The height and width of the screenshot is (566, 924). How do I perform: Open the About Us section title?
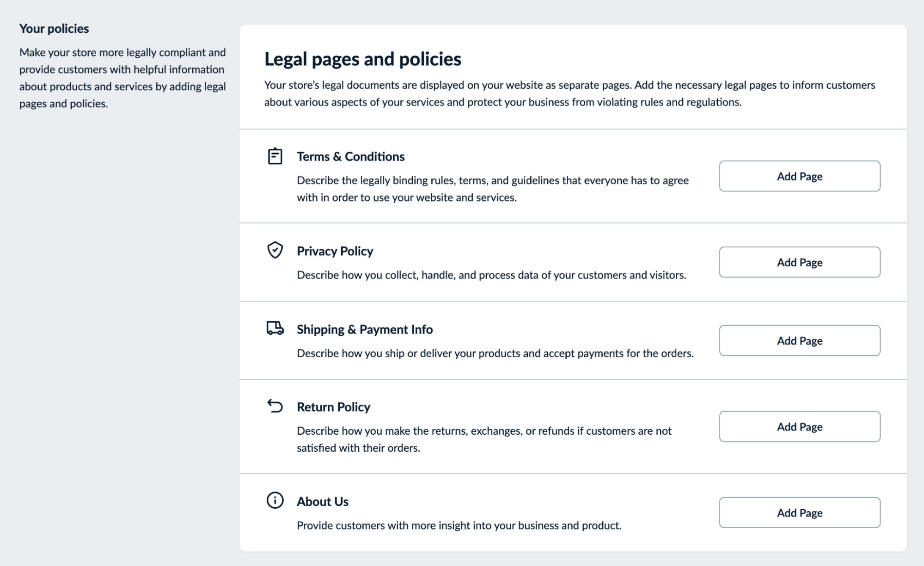point(322,501)
